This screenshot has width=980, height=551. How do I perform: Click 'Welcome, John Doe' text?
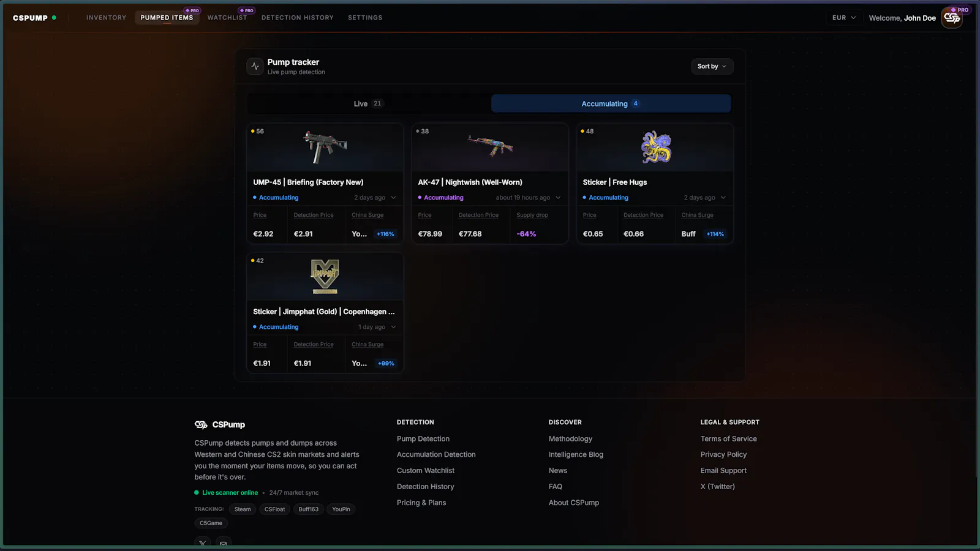coord(902,18)
